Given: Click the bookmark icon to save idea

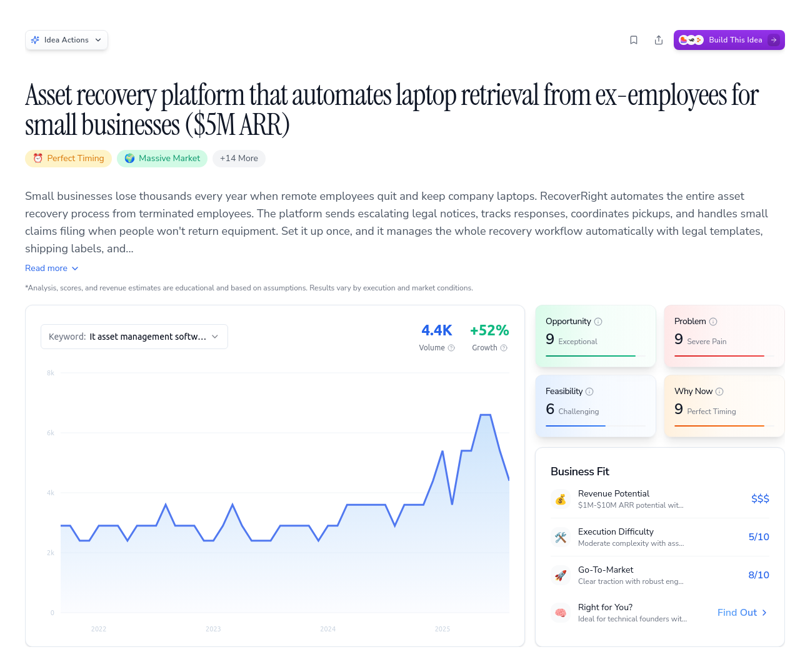Looking at the screenshot, I should pos(634,40).
